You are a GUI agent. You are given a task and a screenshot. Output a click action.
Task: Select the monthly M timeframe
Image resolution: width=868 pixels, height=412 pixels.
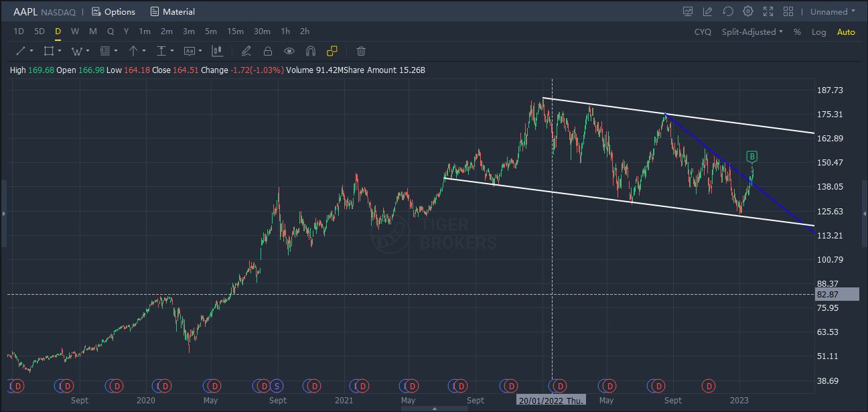92,31
